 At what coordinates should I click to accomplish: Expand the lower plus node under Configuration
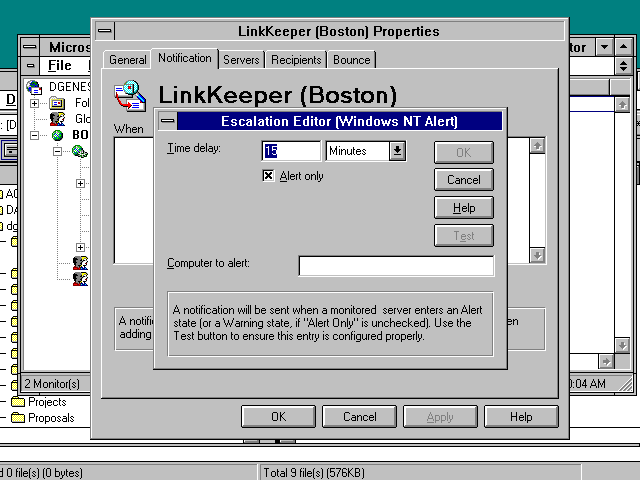pyautogui.click(x=80, y=247)
